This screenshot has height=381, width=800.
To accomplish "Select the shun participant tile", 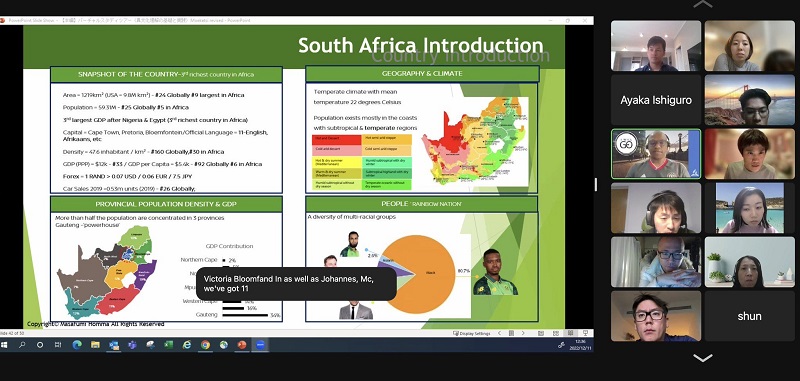I will [x=749, y=316].
